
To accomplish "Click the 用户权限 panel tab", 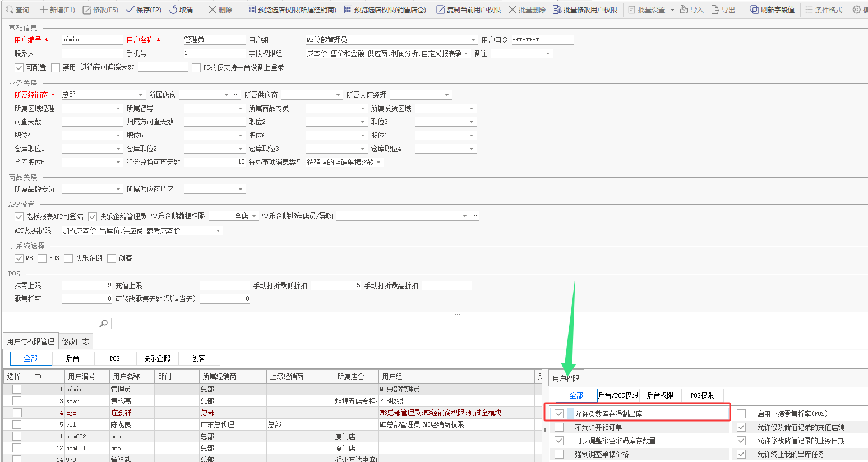I will [x=566, y=378].
